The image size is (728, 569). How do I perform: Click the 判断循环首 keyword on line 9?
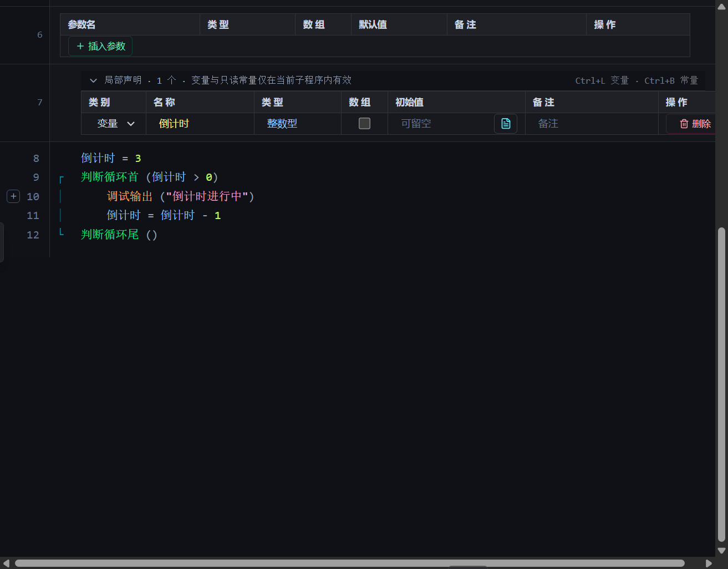click(110, 177)
